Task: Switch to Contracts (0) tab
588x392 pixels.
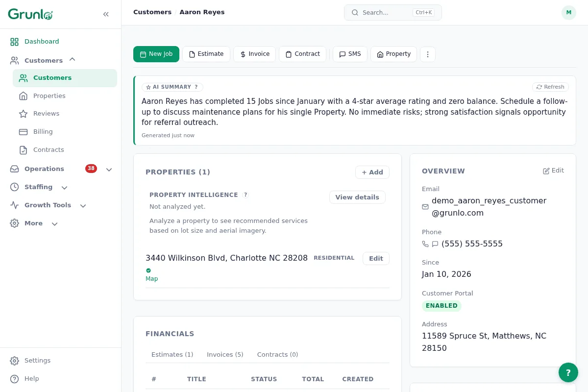Action: point(277,354)
